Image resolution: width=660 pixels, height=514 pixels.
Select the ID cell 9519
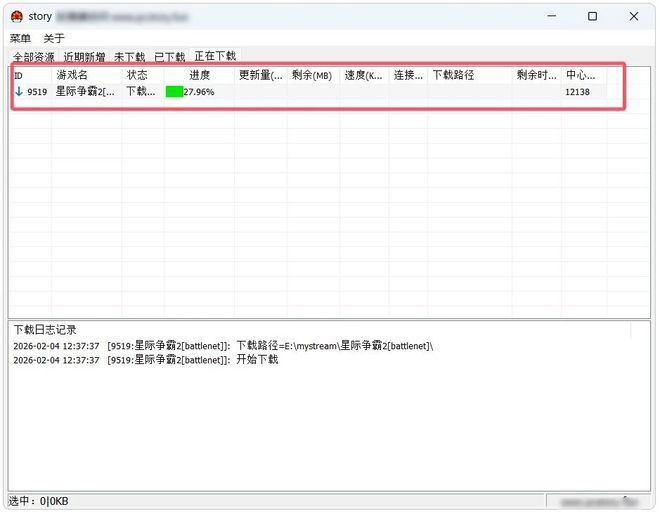click(37, 92)
